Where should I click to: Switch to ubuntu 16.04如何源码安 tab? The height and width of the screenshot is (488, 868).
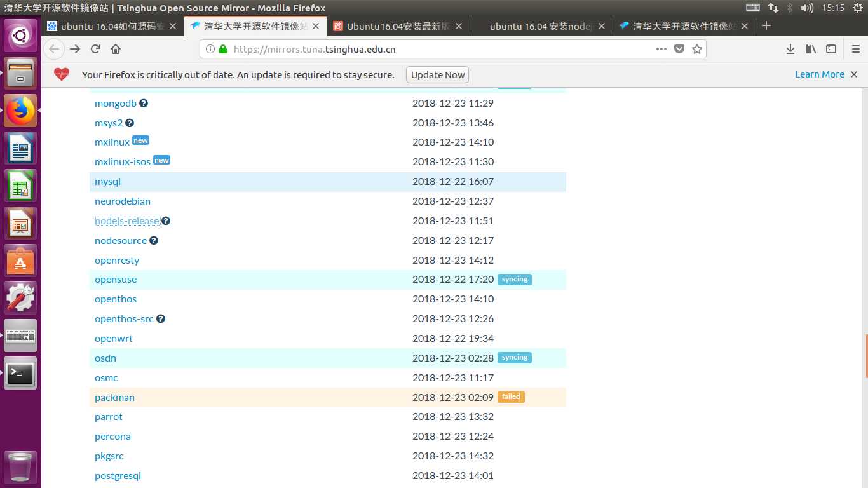[x=112, y=26]
